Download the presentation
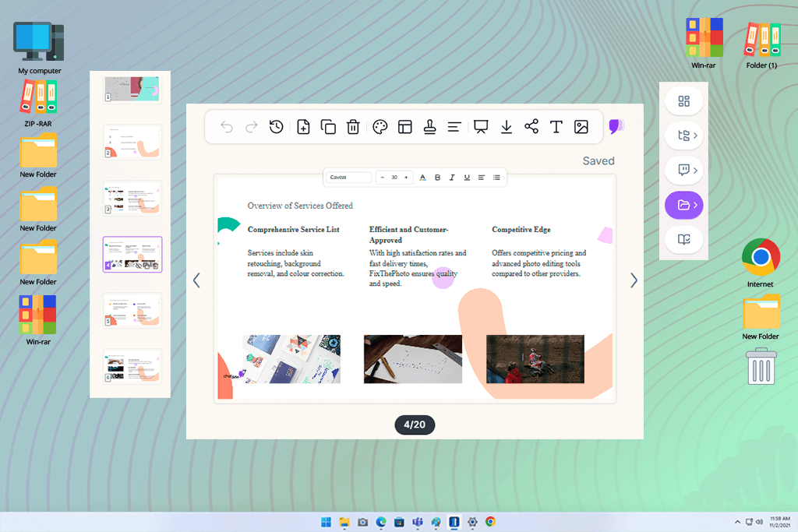This screenshot has height=532, width=798. [x=507, y=127]
